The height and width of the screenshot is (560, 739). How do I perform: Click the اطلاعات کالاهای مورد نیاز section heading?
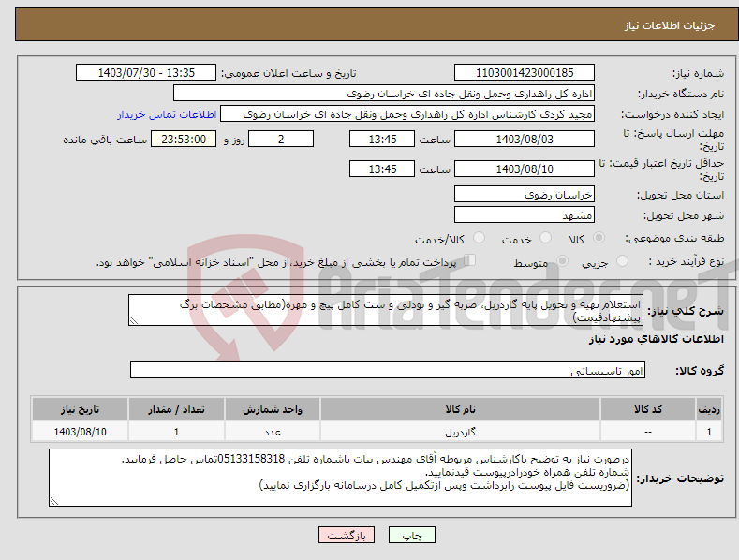pos(656,339)
